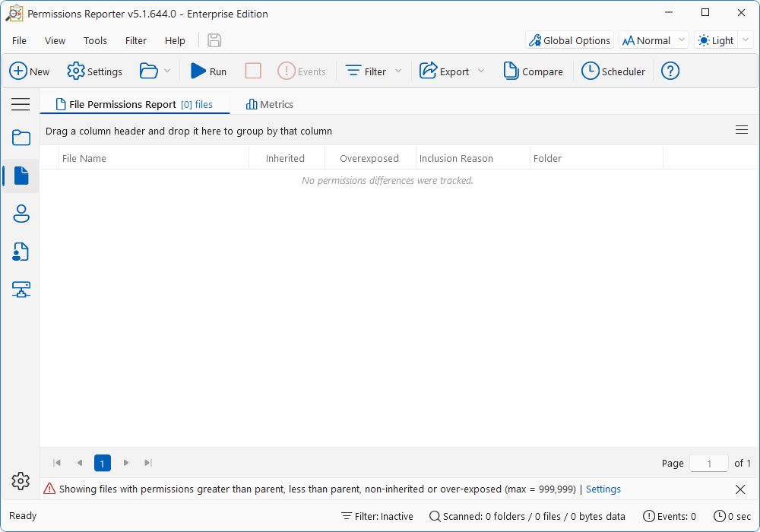Open the shared files report view
Screen dimensions: 760x532
click(x=21, y=252)
